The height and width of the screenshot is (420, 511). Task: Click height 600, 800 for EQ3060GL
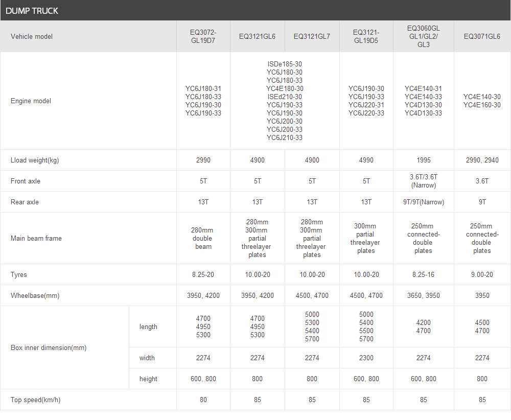(423, 379)
